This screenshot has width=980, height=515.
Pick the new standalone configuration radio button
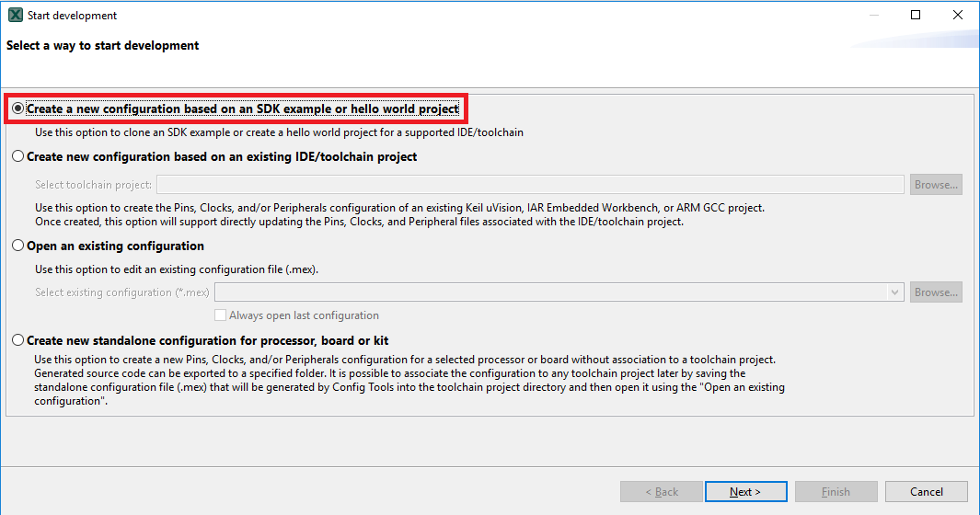tap(19, 340)
